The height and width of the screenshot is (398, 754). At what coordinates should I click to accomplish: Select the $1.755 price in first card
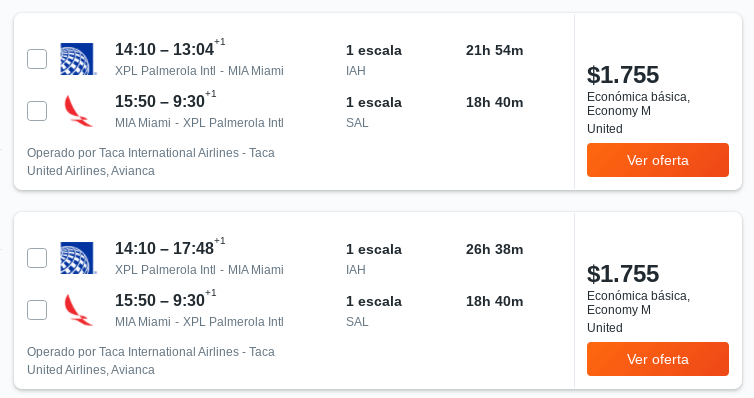click(623, 75)
